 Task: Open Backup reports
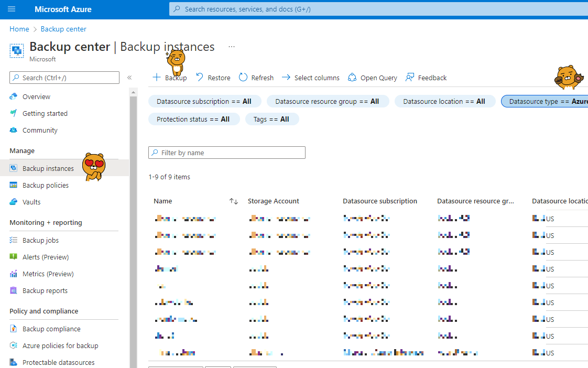click(45, 291)
